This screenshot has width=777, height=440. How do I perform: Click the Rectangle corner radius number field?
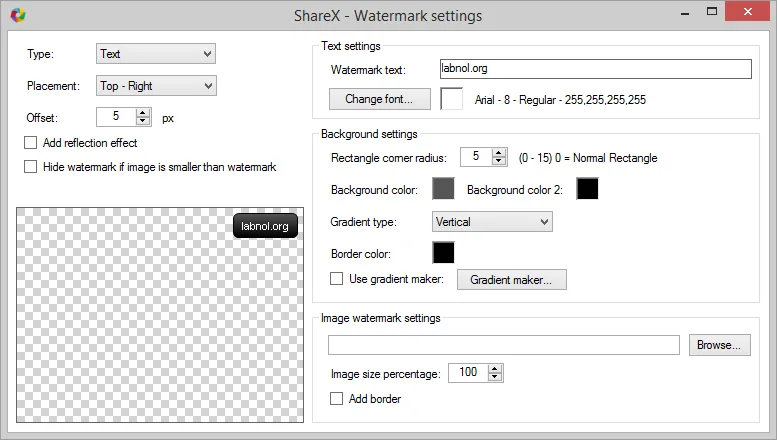coord(476,157)
